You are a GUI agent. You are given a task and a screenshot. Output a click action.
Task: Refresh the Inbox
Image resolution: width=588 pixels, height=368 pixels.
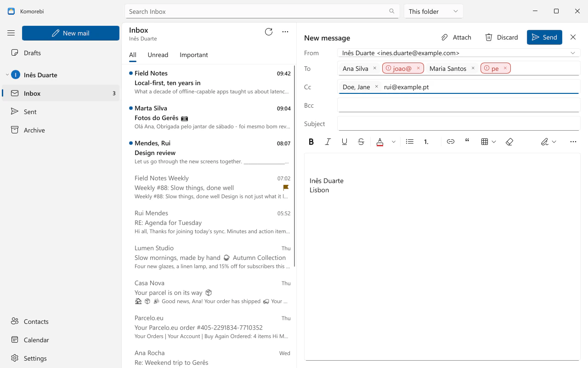click(269, 32)
